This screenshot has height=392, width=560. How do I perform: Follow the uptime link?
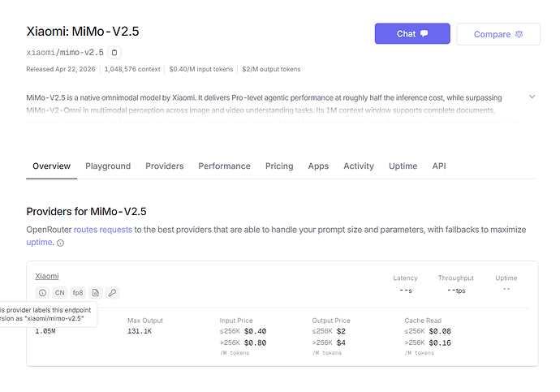[39, 242]
